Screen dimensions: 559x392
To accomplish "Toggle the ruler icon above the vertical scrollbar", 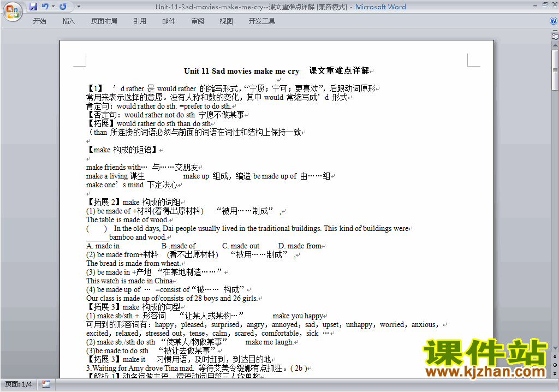I will tap(555, 36).
